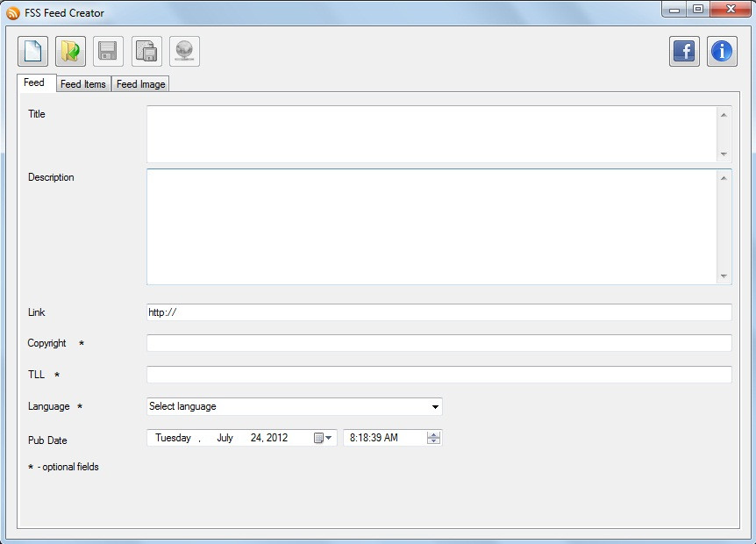This screenshot has height=544, width=756.
Task: Decrease the time using spinner down arrow
Action: click(x=433, y=440)
